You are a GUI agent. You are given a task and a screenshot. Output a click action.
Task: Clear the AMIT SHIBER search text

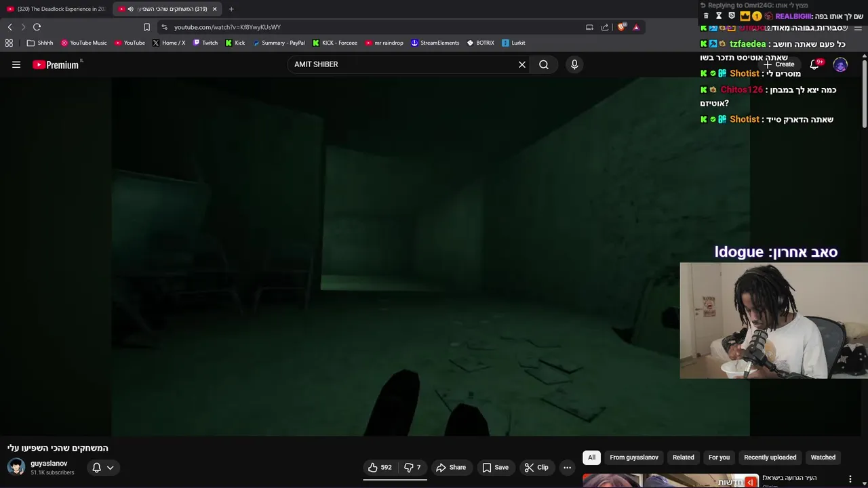point(522,64)
